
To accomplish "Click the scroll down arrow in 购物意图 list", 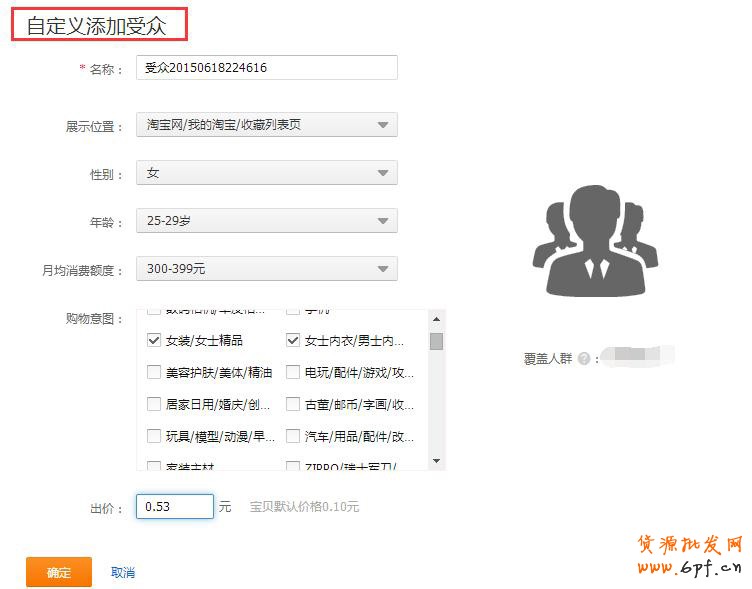I will pyautogui.click(x=436, y=460).
